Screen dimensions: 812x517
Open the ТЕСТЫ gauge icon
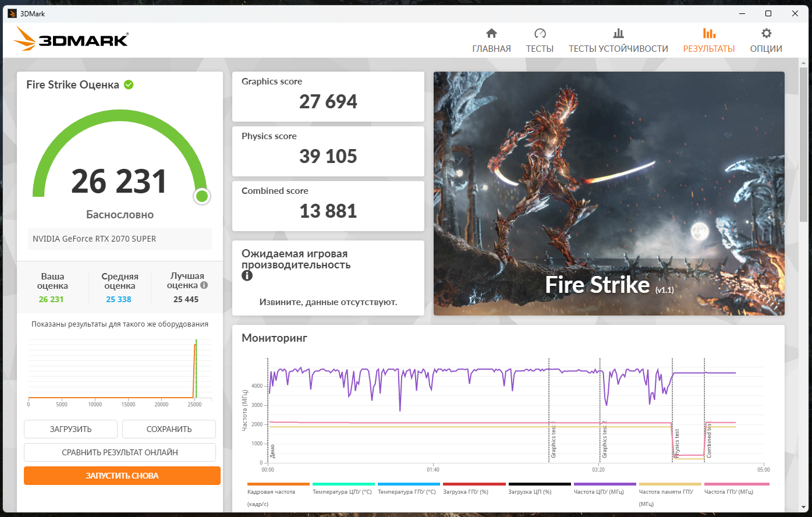[x=540, y=33]
